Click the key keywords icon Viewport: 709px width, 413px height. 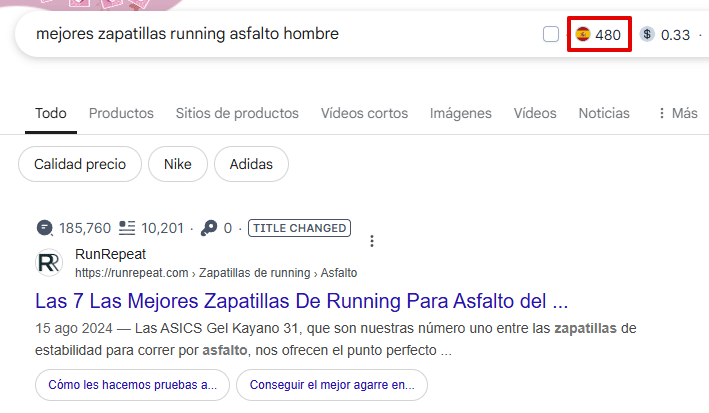tap(209, 228)
